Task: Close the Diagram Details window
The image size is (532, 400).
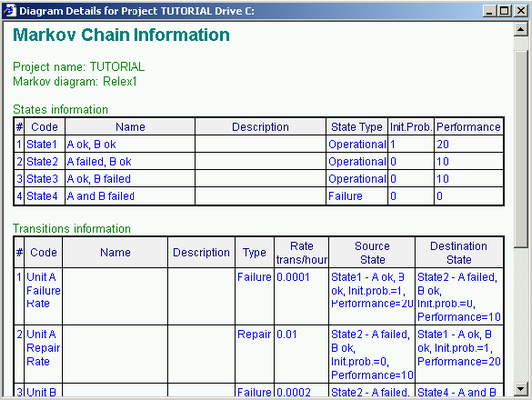Action: [520, 11]
